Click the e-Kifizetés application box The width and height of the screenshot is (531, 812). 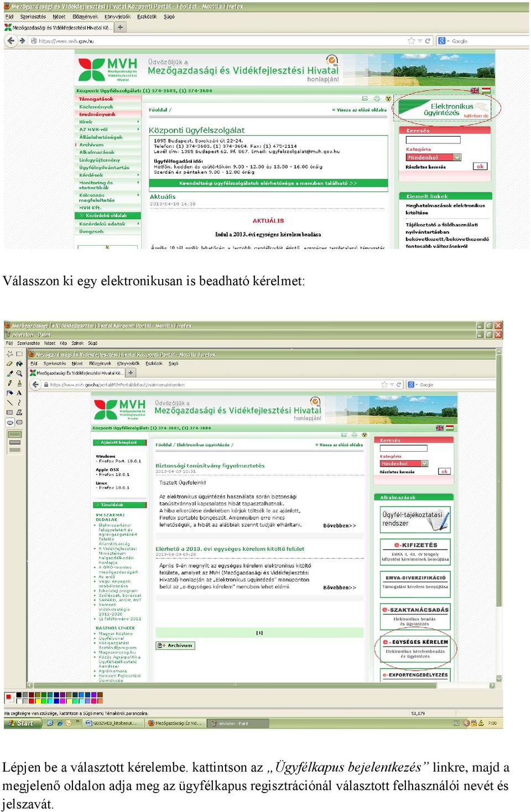point(415,552)
